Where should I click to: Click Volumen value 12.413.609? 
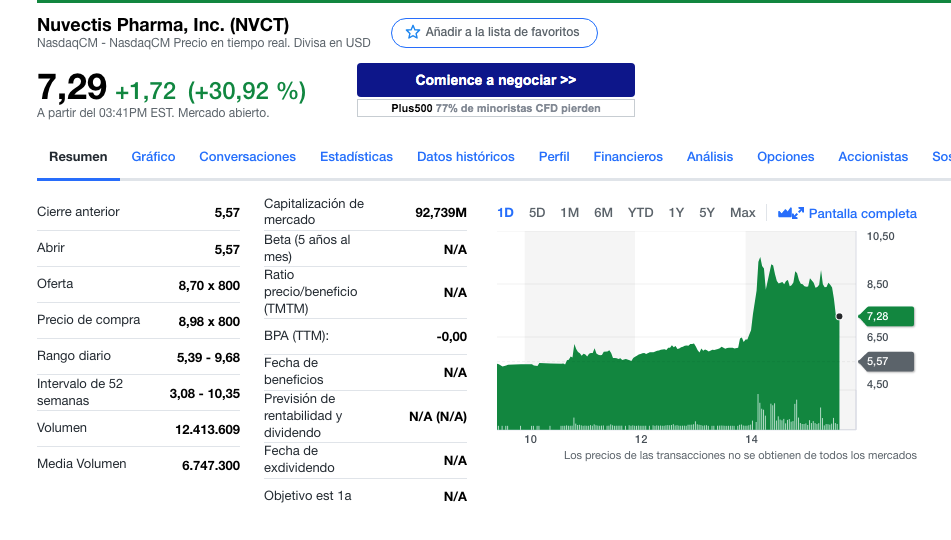[x=207, y=430]
